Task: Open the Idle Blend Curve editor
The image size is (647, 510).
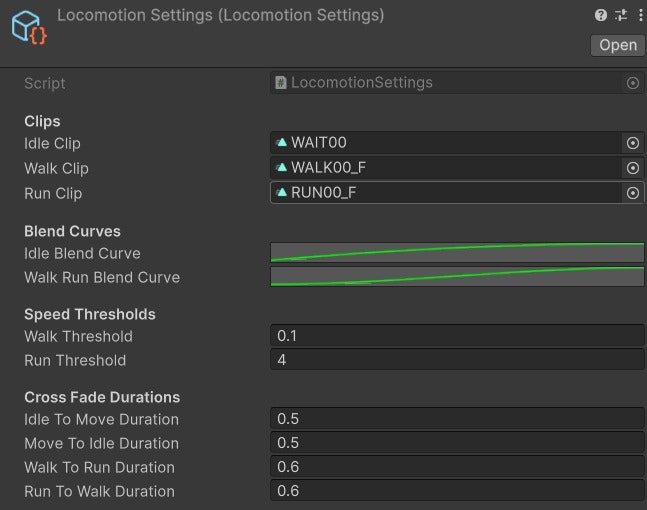Action: [457, 252]
